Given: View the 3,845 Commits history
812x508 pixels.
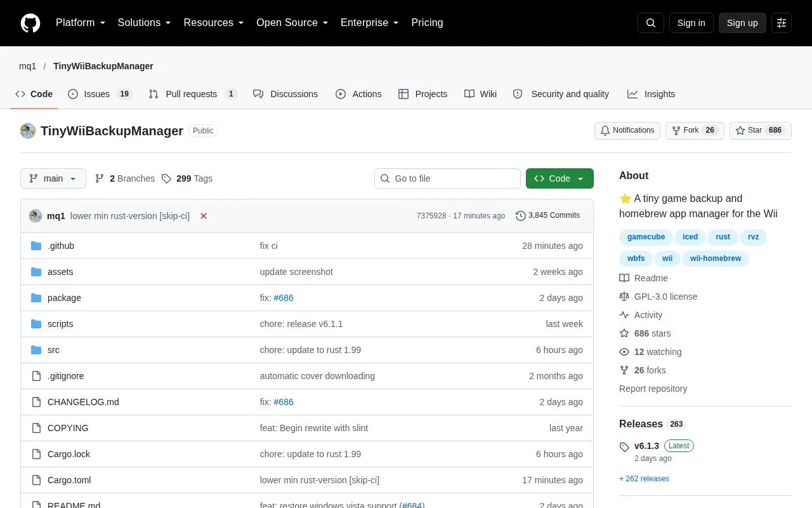Looking at the screenshot, I should tap(548, 216).
